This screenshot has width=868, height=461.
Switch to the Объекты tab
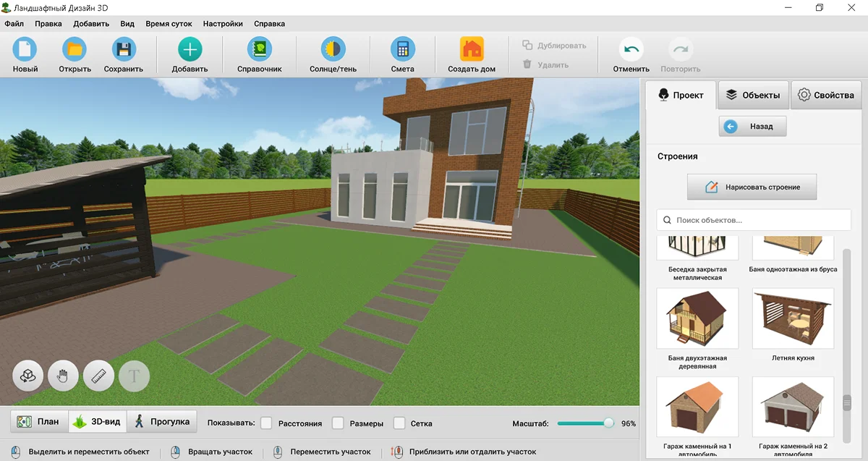pos(753,95)
